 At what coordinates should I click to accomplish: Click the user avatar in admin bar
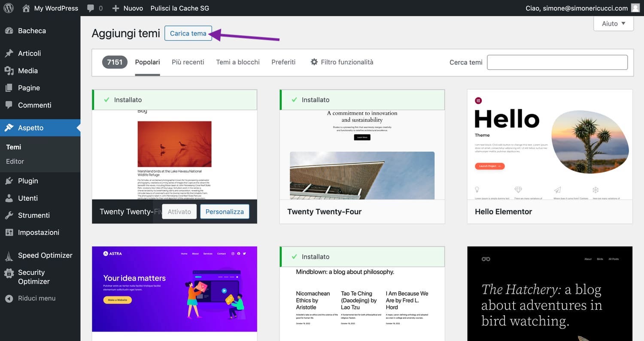(x=635, y=8)
